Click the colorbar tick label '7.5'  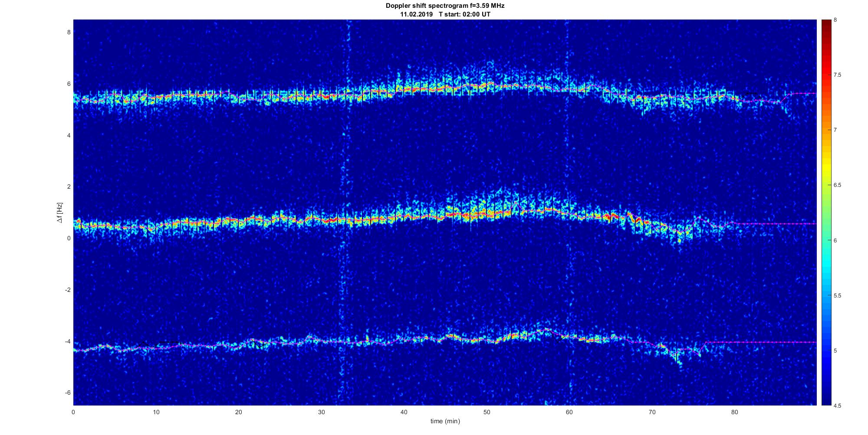(838, 75)
